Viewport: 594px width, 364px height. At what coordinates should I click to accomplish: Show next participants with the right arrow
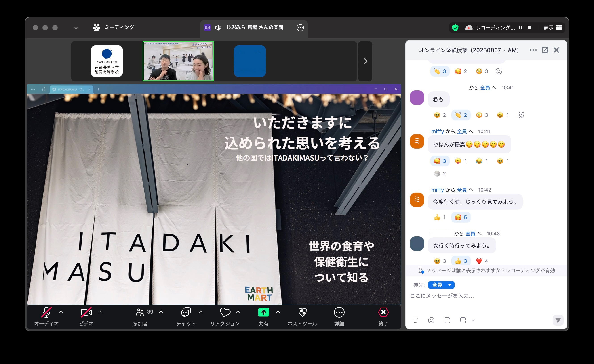coord(365,61)
